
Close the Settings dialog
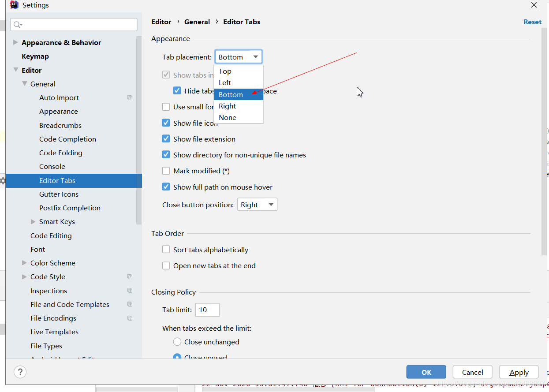click(x=534, y=5)
